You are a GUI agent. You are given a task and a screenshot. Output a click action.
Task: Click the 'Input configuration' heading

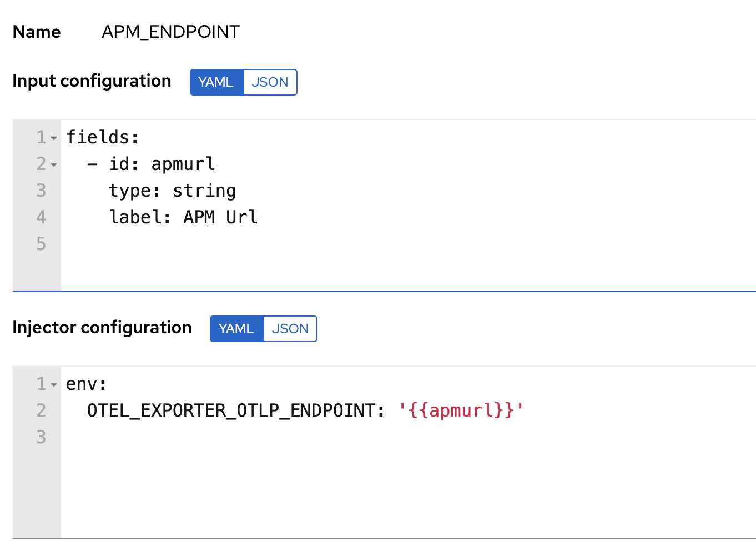click(x=92, y=81)
